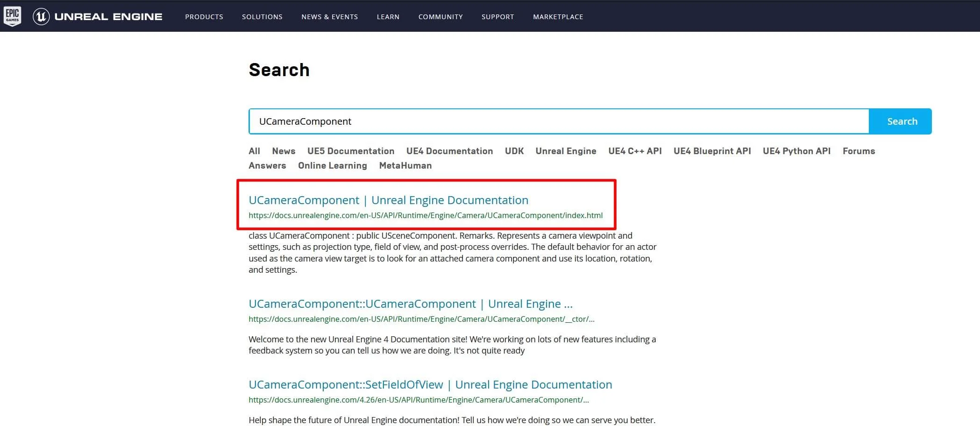Open UCameraComponent::UCameraComponent result link
This screenshot has height=446, width=980.
point(411,304)
